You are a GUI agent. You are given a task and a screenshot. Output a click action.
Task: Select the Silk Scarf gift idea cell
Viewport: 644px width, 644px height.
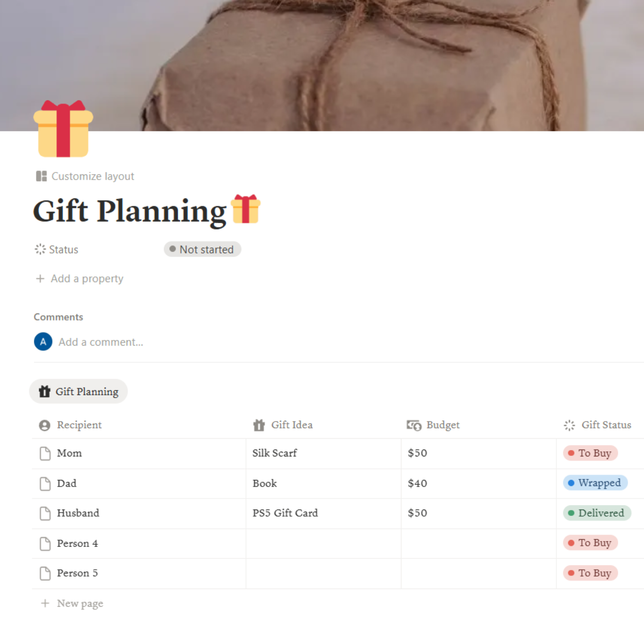[x=323, y=453]
